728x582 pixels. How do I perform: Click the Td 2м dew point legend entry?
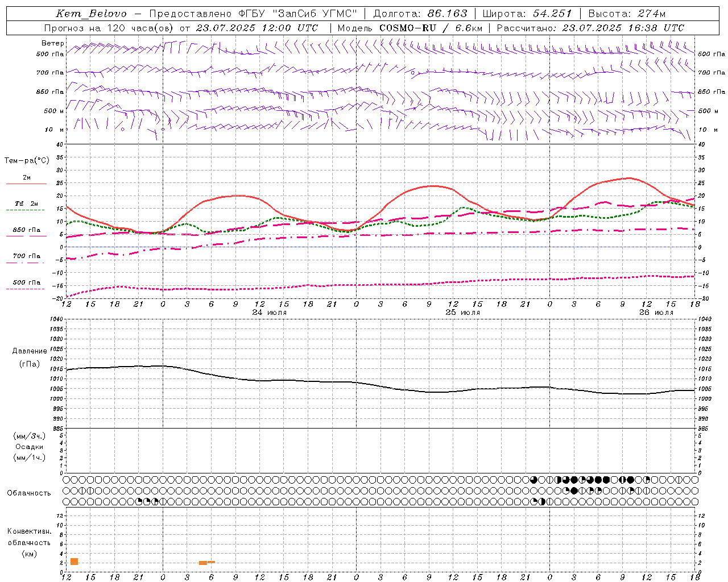pos(26,203)
